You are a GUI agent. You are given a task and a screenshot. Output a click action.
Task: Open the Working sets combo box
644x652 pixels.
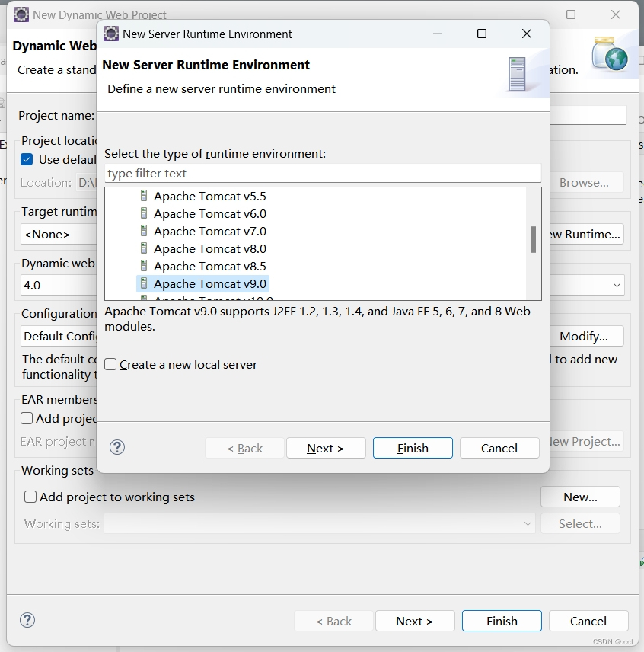click(x=320, y=523)
